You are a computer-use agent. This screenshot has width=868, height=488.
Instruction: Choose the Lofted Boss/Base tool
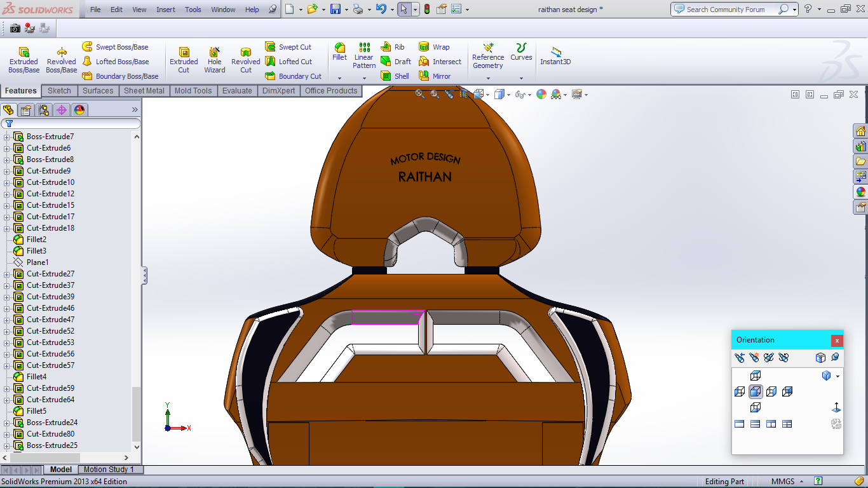coord(115,62)
